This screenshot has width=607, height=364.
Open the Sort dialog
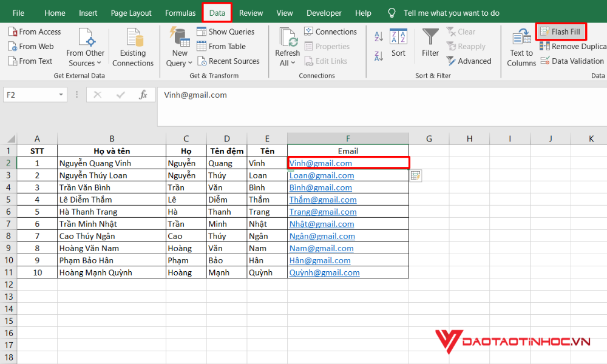point(398,42)
